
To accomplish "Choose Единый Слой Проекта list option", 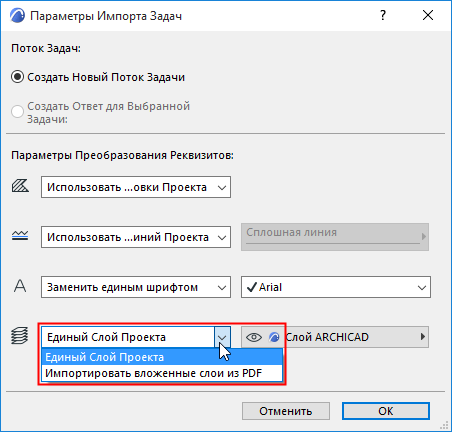I will (x=162, y=357).
